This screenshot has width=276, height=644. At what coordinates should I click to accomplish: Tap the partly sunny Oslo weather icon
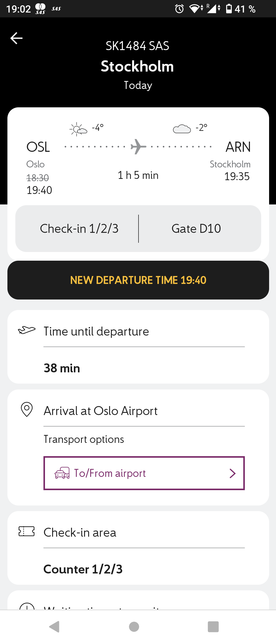[78, 129]
